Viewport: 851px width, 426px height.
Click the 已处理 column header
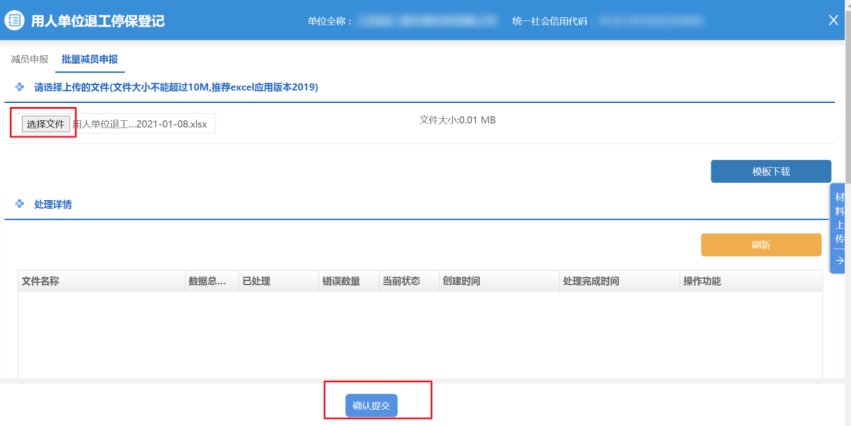point(256,281)
